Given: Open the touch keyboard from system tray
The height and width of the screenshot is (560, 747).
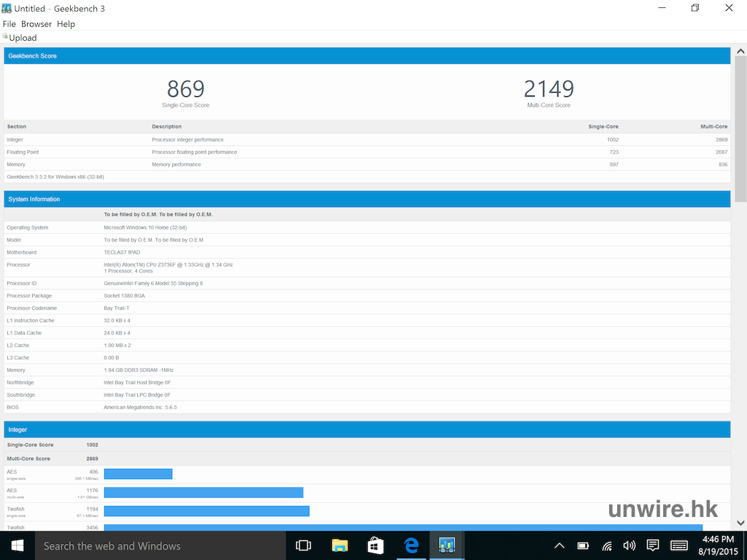Looking at the screenshot, I should pos(678,545).
